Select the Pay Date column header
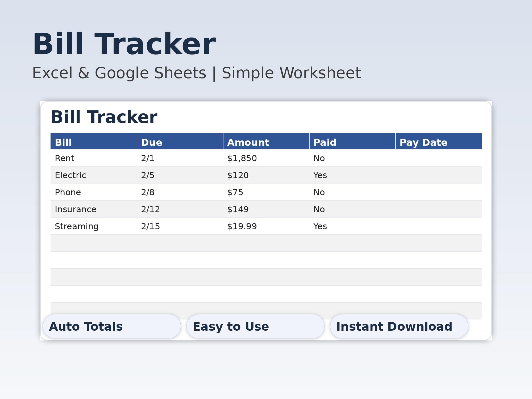The width and height of the screenshot is (532, 399). (x=438, y=141)
